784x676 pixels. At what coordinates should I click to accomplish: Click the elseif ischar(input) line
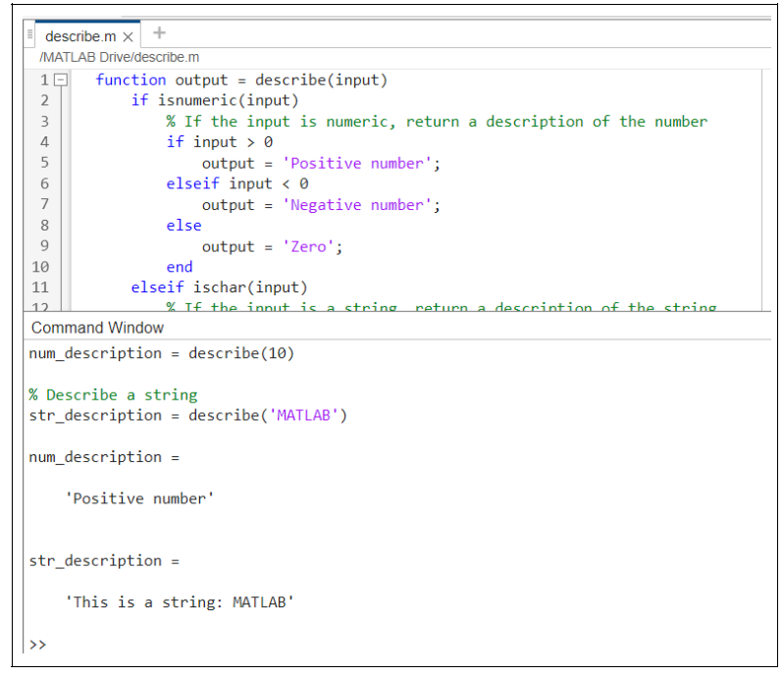[219, 287]
